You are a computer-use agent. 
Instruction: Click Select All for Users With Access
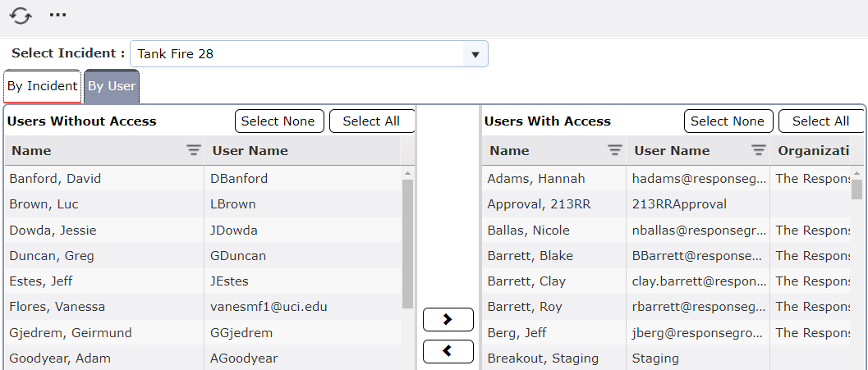pos(820,121)
